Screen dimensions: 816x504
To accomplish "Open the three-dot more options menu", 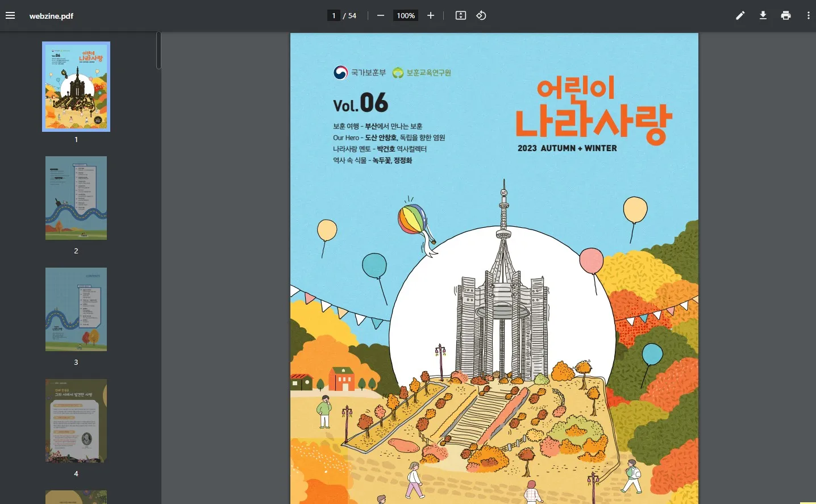I will point(808,15).
